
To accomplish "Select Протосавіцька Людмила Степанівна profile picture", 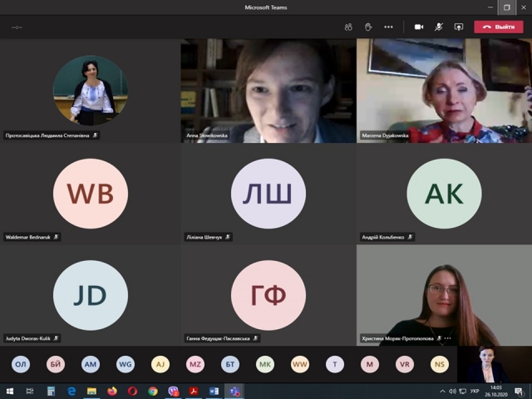I will click(91, 91).
